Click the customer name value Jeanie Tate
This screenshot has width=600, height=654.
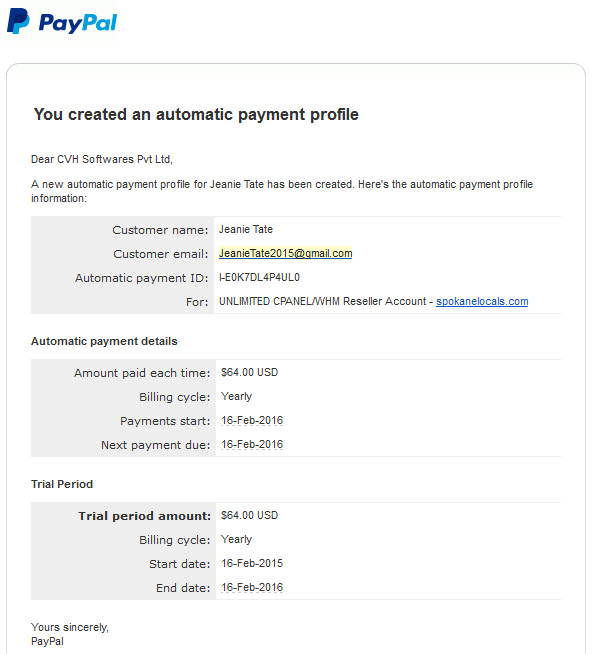click(x=246, y=229)
